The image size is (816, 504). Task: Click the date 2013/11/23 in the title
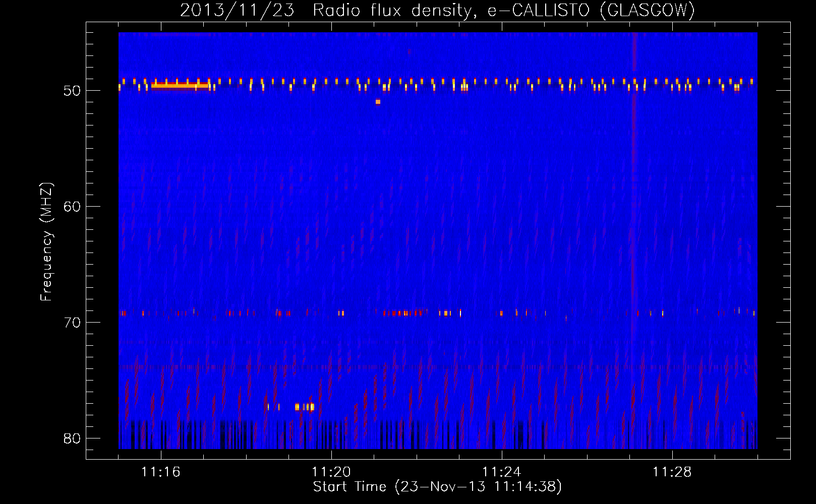point(237,10)
